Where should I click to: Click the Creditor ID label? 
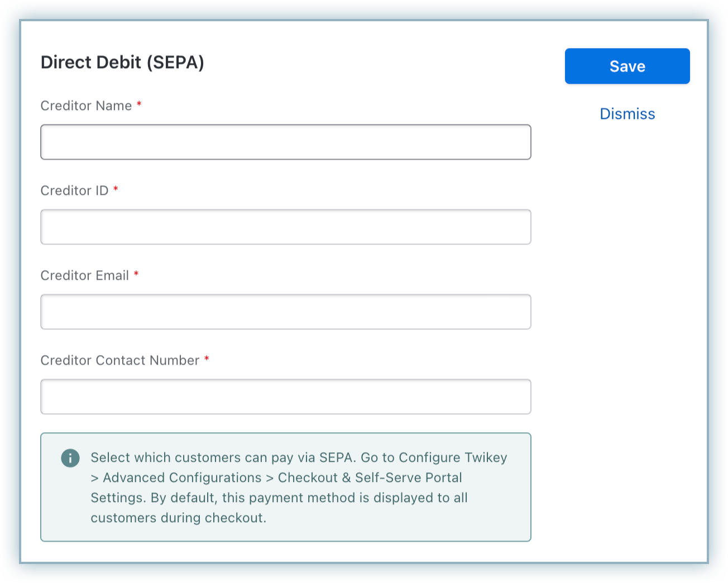coord(74,191)
